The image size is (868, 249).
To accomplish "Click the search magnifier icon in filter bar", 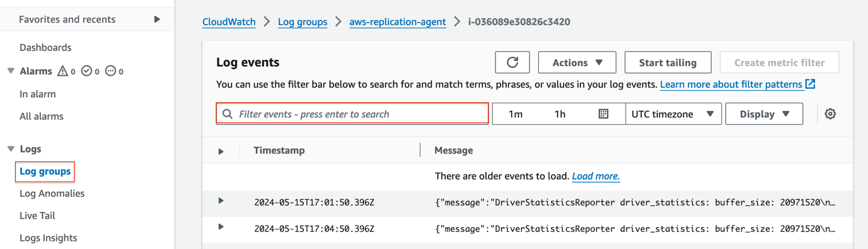I will (228, 114).
